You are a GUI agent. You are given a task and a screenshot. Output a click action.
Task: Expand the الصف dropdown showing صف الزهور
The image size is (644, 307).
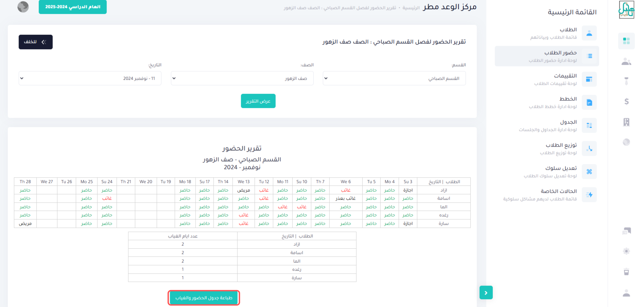pos(242,78)
